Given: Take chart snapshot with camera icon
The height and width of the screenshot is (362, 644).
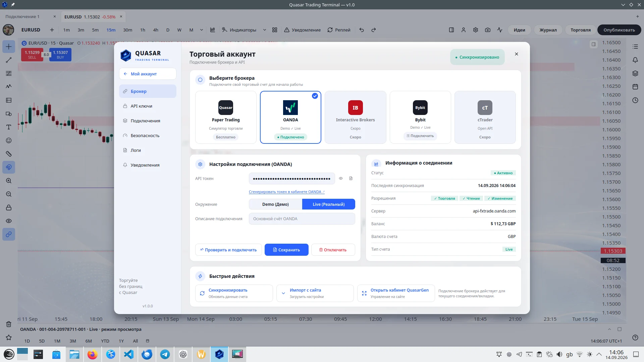Looking at the screenshot, I should point(488,30).
